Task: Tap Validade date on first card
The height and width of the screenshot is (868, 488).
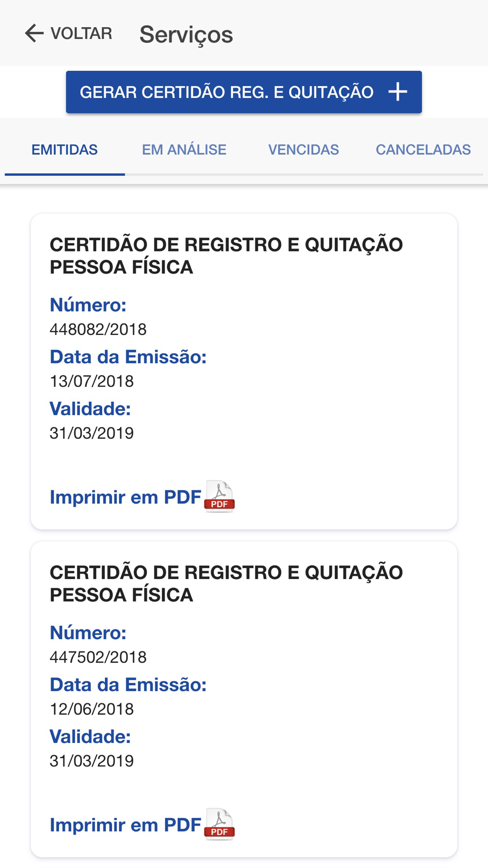Action: tap(92, 433)
